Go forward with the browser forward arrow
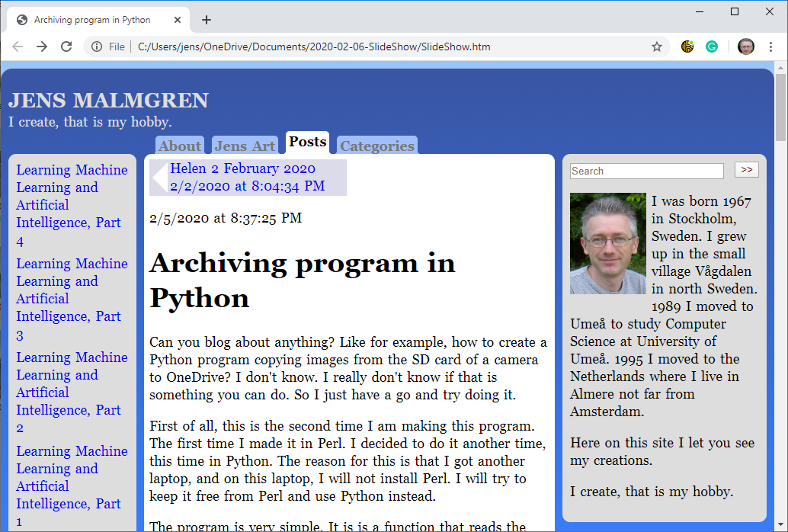 click(x=42, y=46)
